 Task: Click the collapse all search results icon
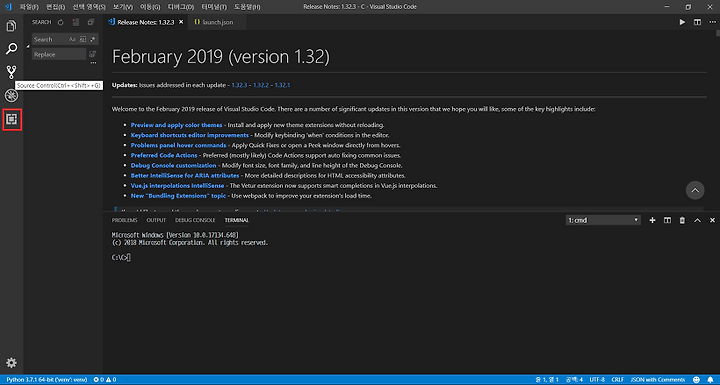coord(91,22)
